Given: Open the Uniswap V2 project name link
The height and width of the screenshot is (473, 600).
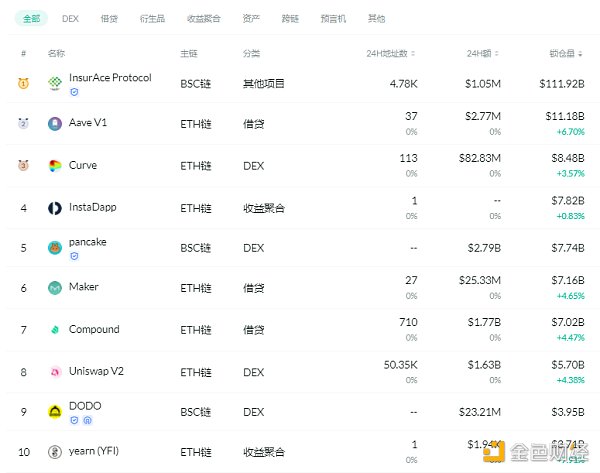Looking at the screenshot, I should (97, 372).
